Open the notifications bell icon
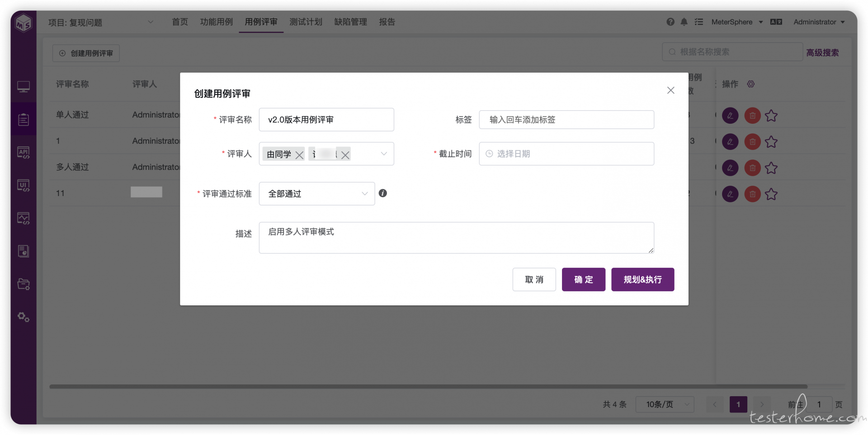Screen dimensions: 868x435 pos(684,22)
